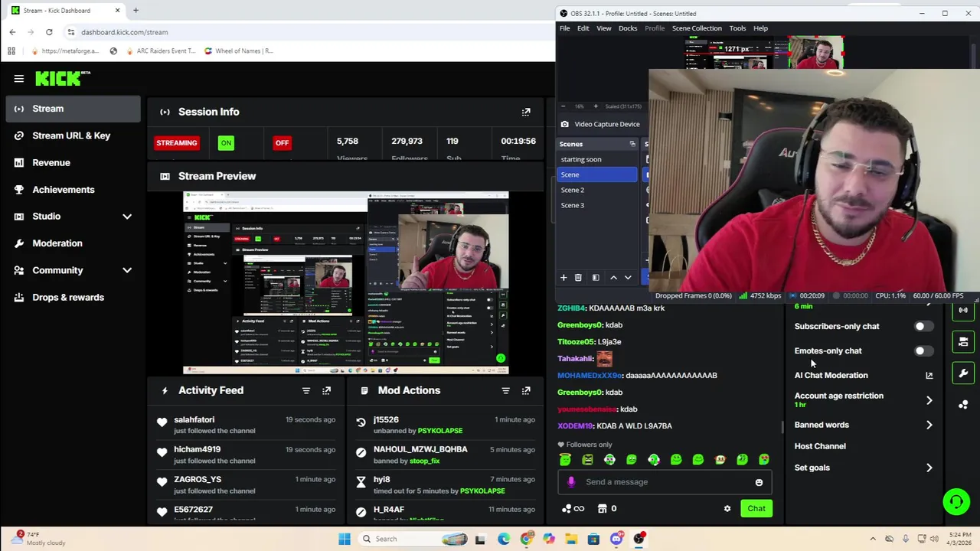Select 'Scene 3' in OBS scenes

[x=597, y=205]
